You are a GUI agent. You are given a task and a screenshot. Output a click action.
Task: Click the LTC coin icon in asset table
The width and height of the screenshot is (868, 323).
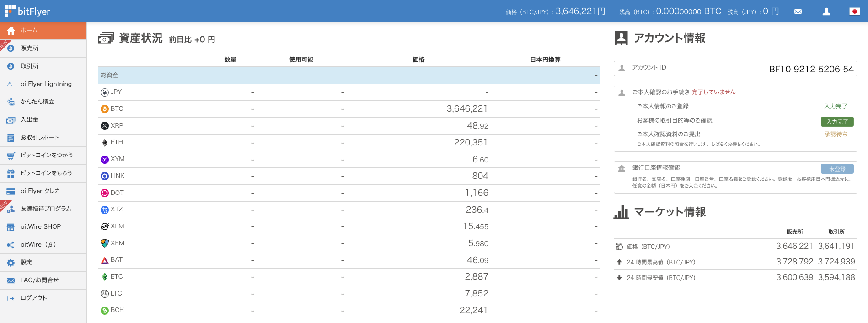(x=105, y=294)
